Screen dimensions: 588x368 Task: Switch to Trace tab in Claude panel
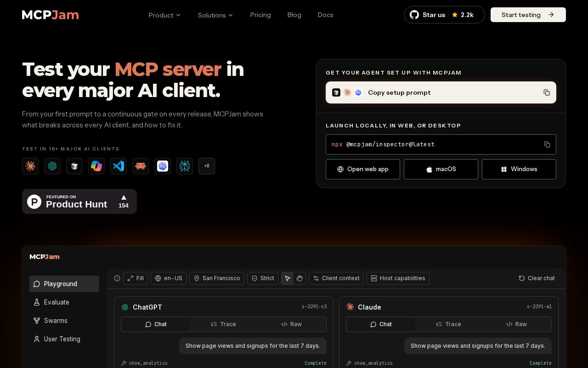pos(449,324)
